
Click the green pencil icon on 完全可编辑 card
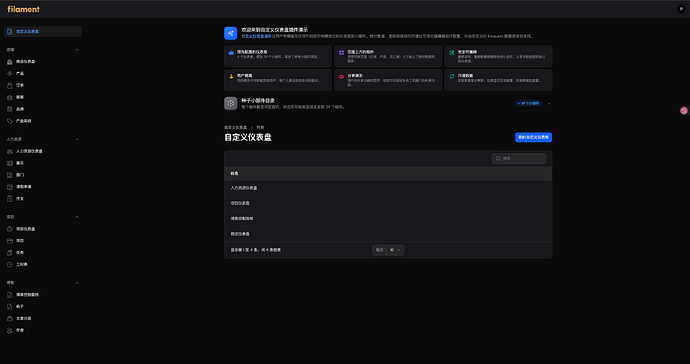click(x=452, y=52)
